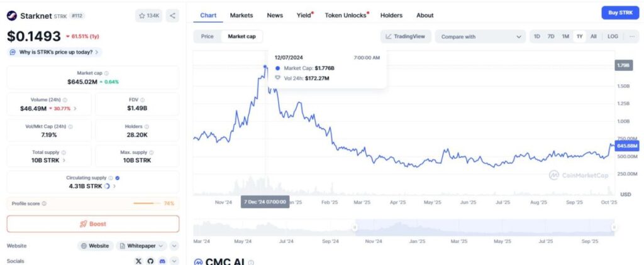Open the X (Twitter) social link
644x265 pixels.
[138, 261]
